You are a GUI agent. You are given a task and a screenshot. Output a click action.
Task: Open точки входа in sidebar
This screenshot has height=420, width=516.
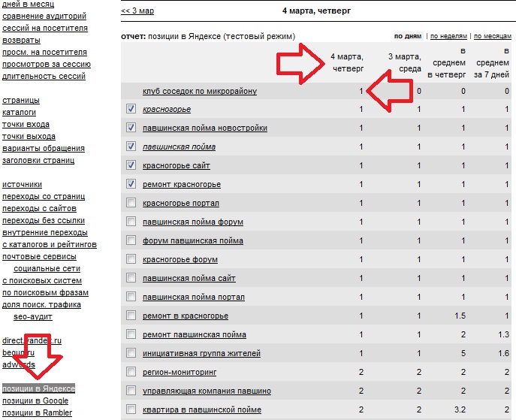point(26,125)
